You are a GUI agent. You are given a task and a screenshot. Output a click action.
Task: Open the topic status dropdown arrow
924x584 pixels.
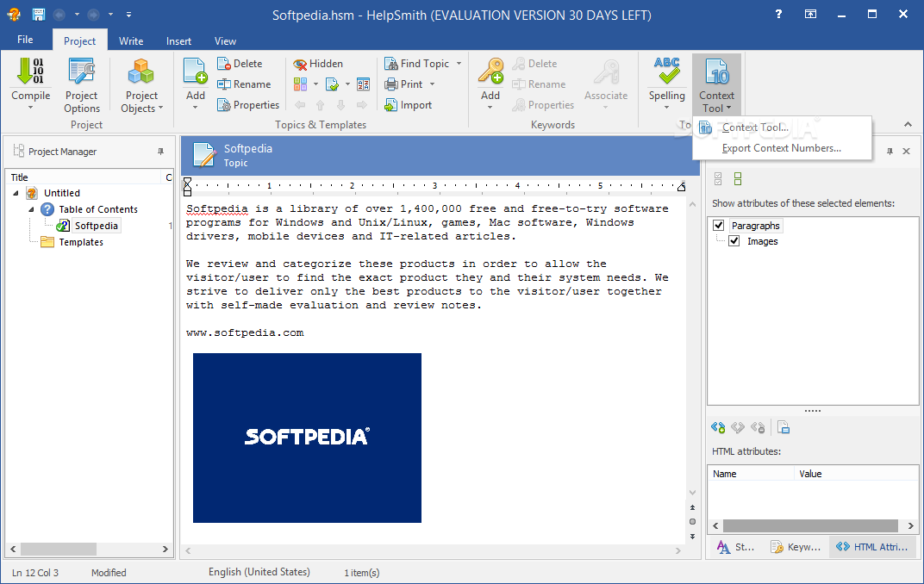[347, 84]
